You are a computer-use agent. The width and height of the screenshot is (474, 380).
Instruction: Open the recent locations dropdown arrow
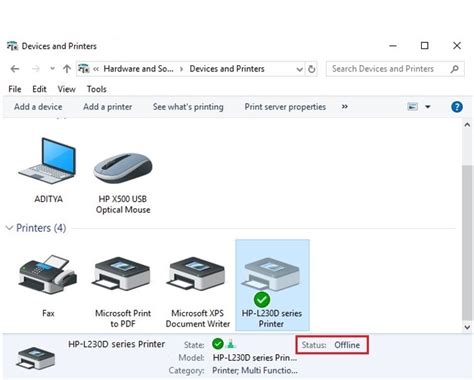(x=52, y=69)
